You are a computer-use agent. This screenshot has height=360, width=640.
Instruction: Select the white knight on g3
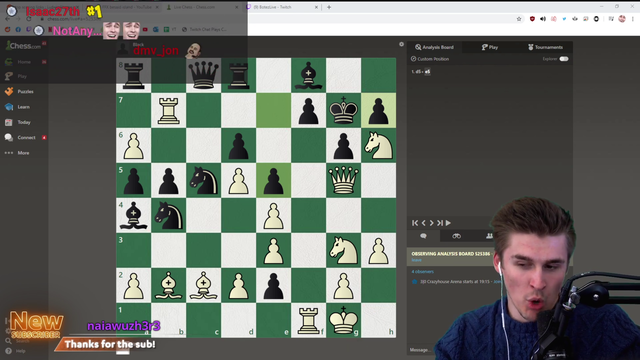click(343, 250)
